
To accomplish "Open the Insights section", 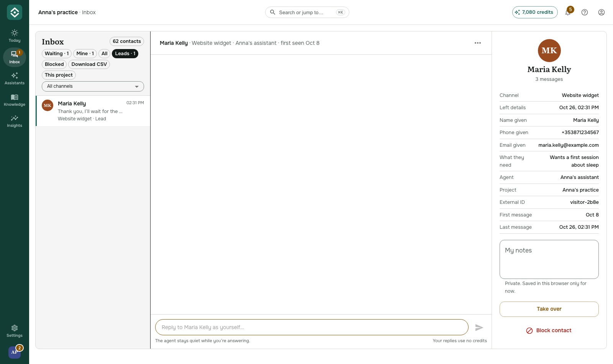I will 15,121.
